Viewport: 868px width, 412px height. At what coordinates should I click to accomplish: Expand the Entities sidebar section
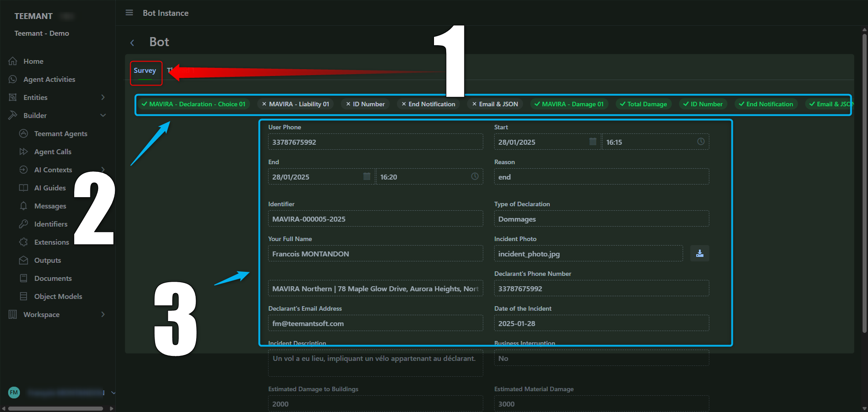pyautogui.click(x=103, y=98)
